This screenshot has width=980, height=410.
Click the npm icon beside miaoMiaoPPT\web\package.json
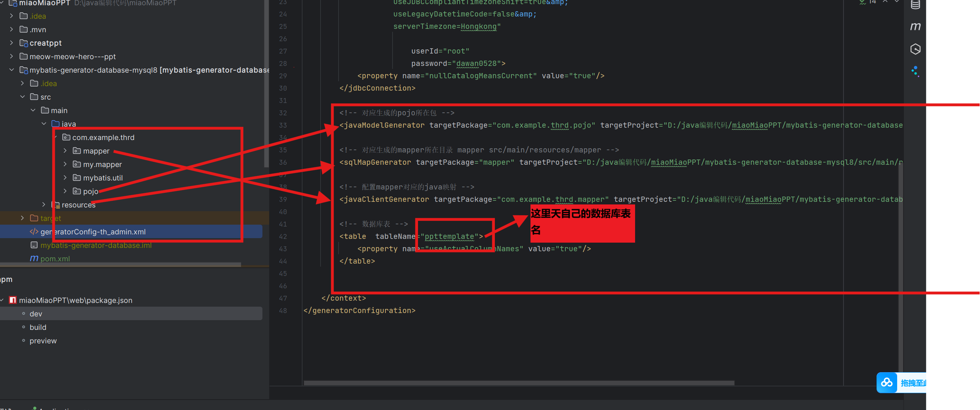click(12, 300)
